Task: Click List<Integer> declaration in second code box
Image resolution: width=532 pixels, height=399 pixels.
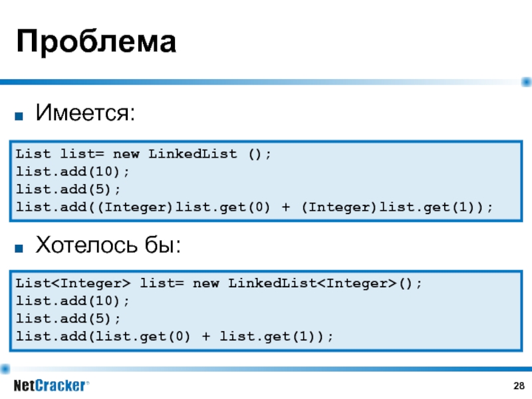Action: (73, 283)
